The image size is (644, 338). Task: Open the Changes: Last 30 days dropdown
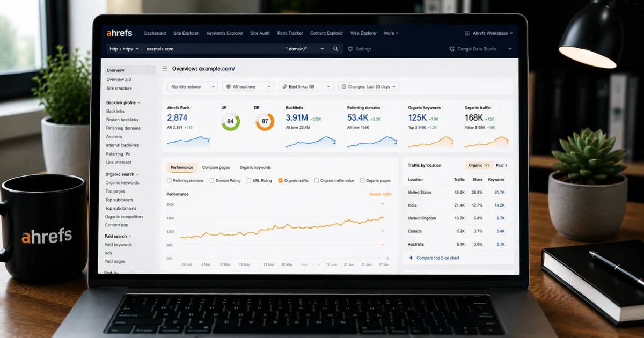tap(368, 86)
